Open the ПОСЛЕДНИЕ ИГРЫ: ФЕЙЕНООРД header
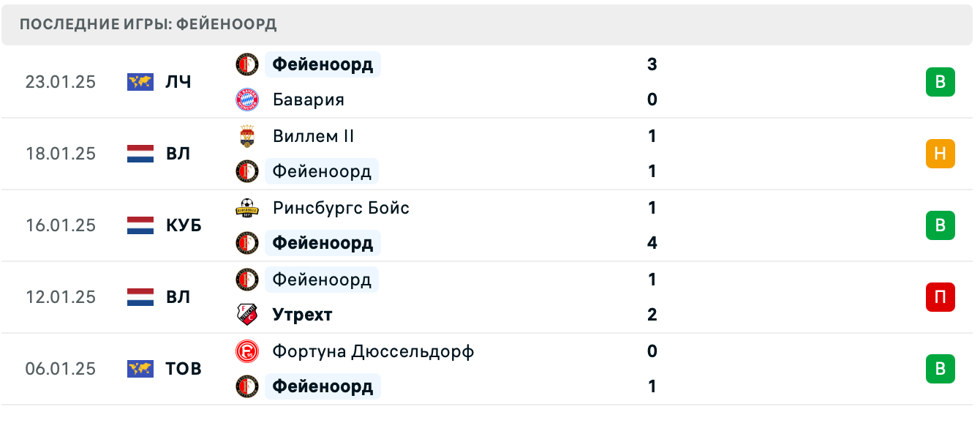 148,23
